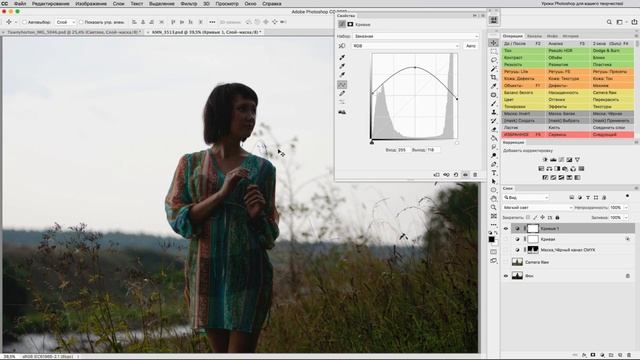Select the Crop tool

493,77
